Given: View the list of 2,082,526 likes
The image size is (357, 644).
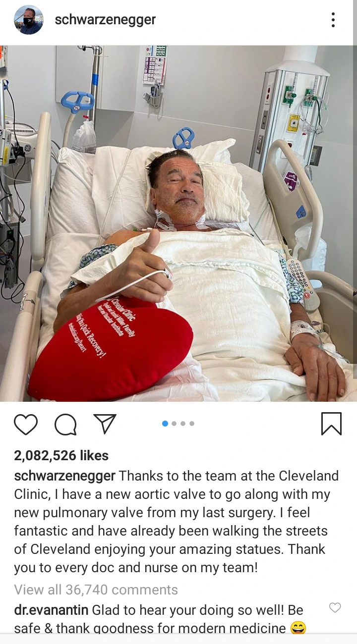Looking at the screenshot, I should click(61, 455).
